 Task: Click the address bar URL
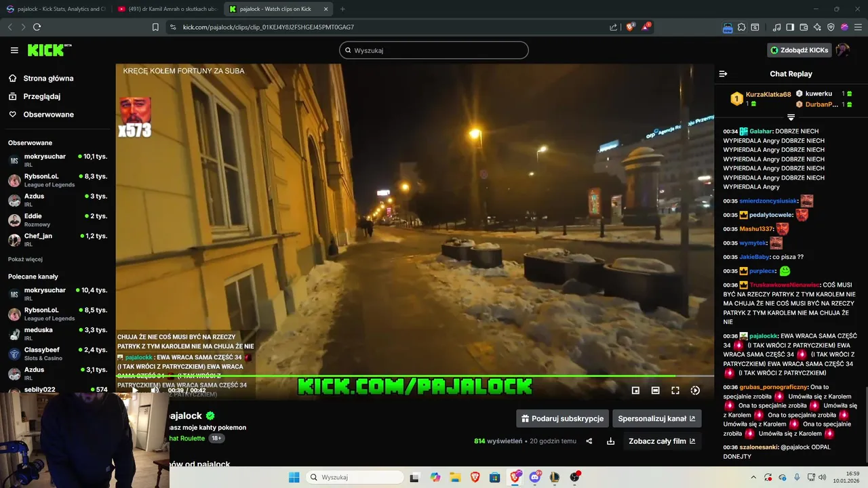[269, 27]
